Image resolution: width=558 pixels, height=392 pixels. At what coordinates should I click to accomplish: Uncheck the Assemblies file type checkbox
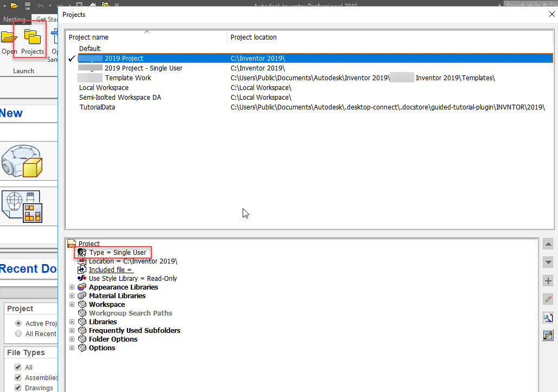pyautogui.click(x=18, y=377)
